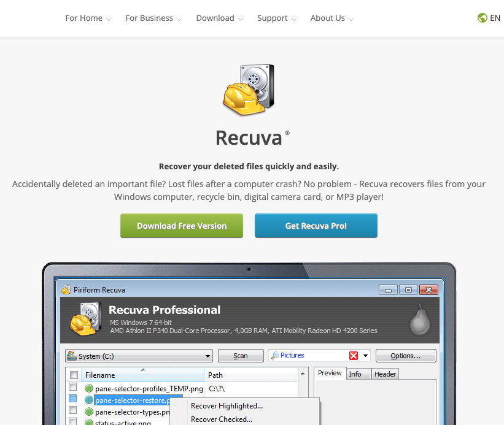Select the pane-selector-profiles_TEMP.png filename

149,389
